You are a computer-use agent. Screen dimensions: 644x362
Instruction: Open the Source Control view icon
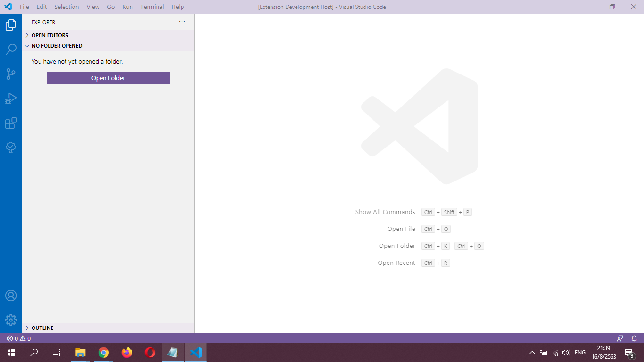point(11,74)
